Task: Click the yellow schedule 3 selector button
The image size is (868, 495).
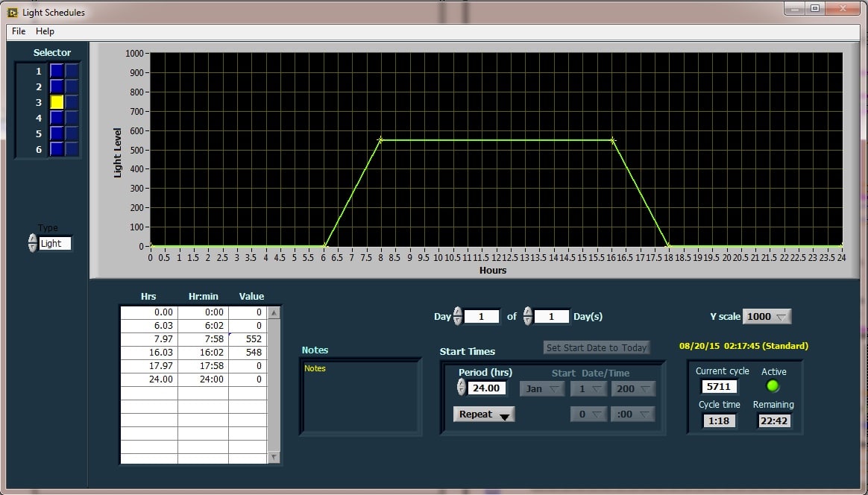Action: pos(57,102)
